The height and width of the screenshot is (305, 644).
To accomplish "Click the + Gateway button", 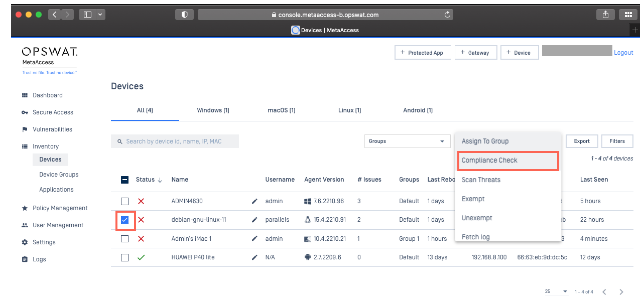I will click(x=476, y=53).
